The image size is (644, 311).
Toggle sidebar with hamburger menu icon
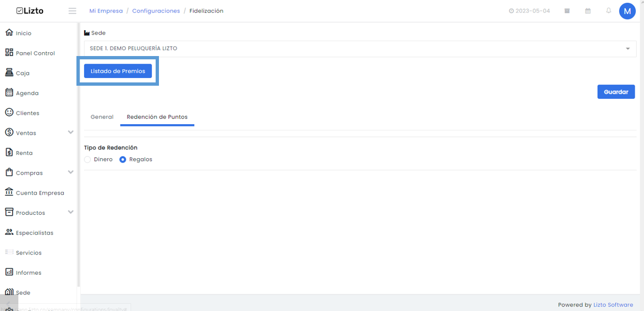[x=72, y=11]
